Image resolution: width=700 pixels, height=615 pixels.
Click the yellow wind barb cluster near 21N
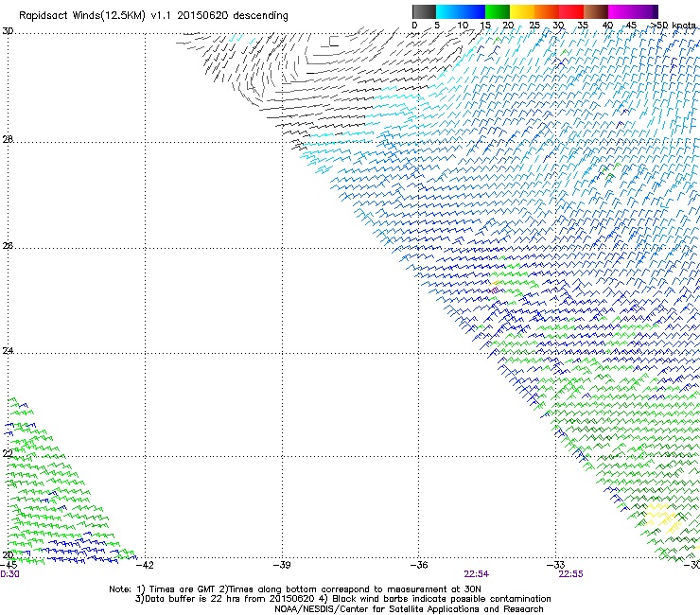coord(662,518)
